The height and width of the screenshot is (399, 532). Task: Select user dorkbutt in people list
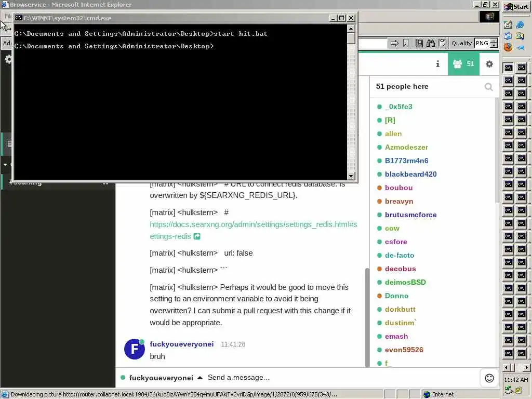click(400, 310)
